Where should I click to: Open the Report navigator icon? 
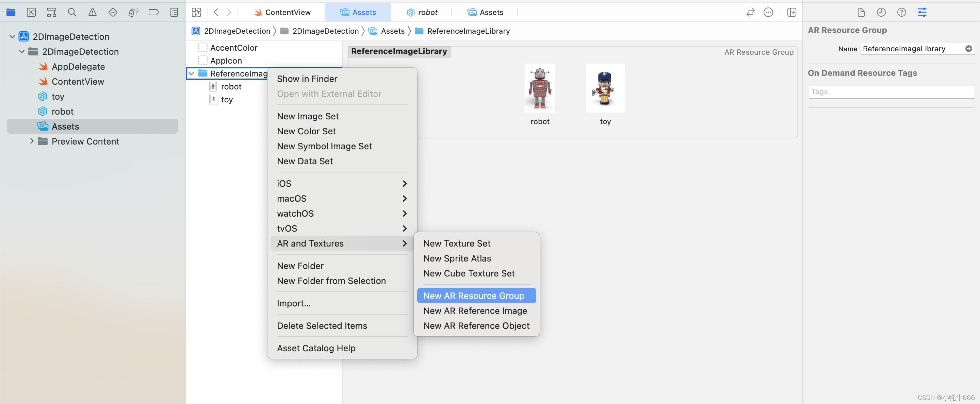174,12
